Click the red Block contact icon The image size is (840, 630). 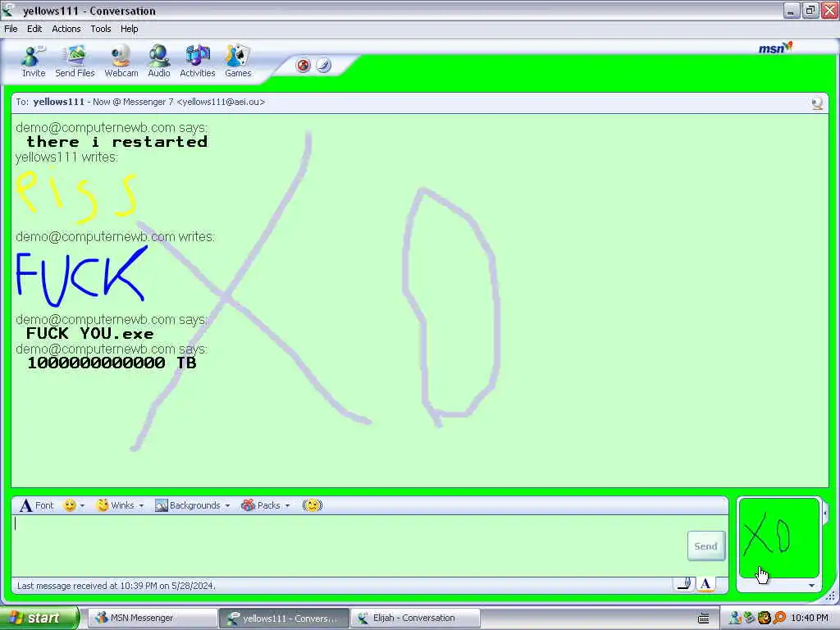click(304, 66)
